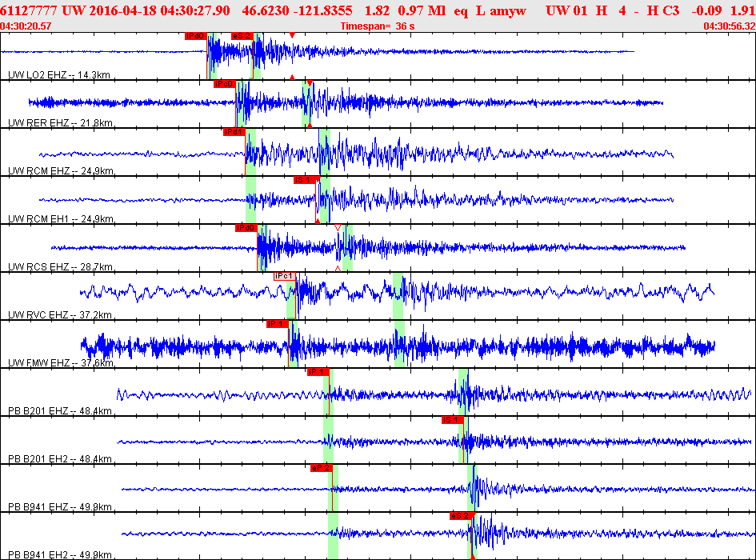Click the -0.09 value in header
The height and width of the screenshot is (560, 756).
click(x=706, y=10)
